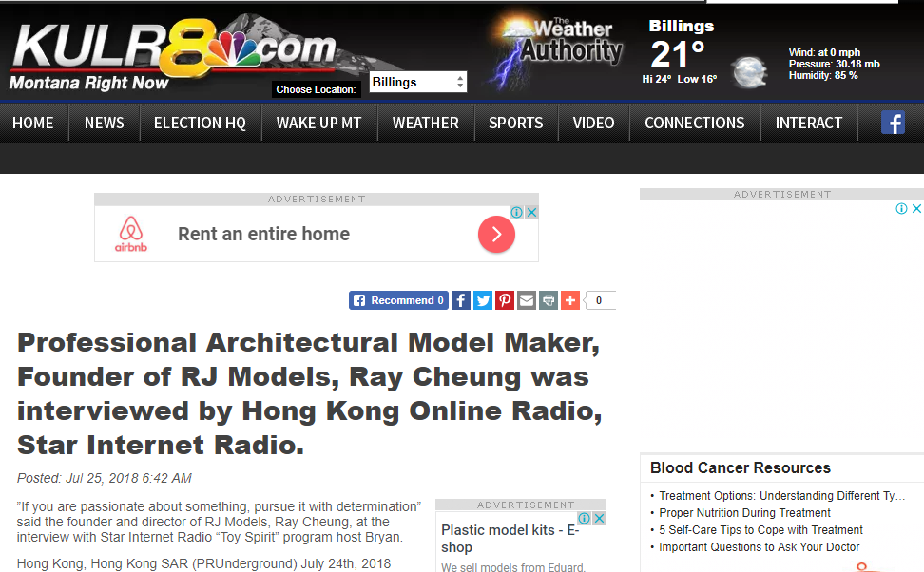Print the article using printer icon
Image resolution: width=924 pixels, height=572 pixels.
pos(549,300)
